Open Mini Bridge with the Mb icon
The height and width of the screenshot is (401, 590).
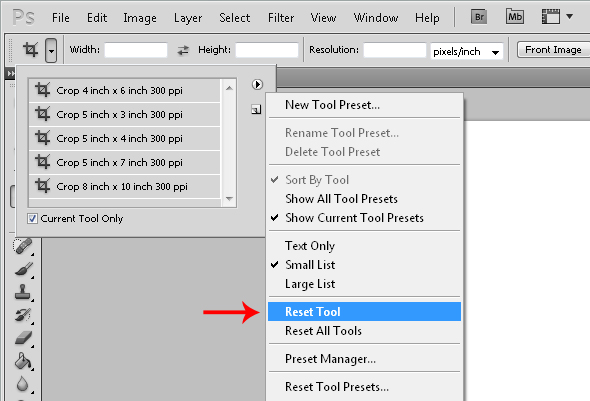click(x=515, y=17)
